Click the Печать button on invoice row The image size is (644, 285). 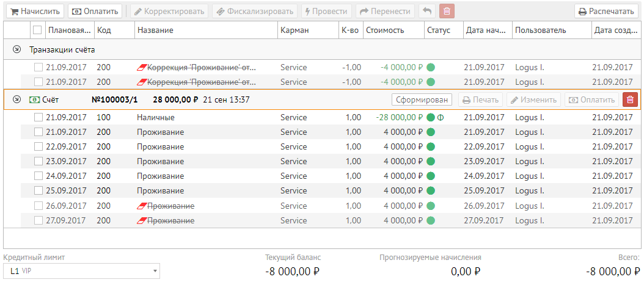coord(480,100)
